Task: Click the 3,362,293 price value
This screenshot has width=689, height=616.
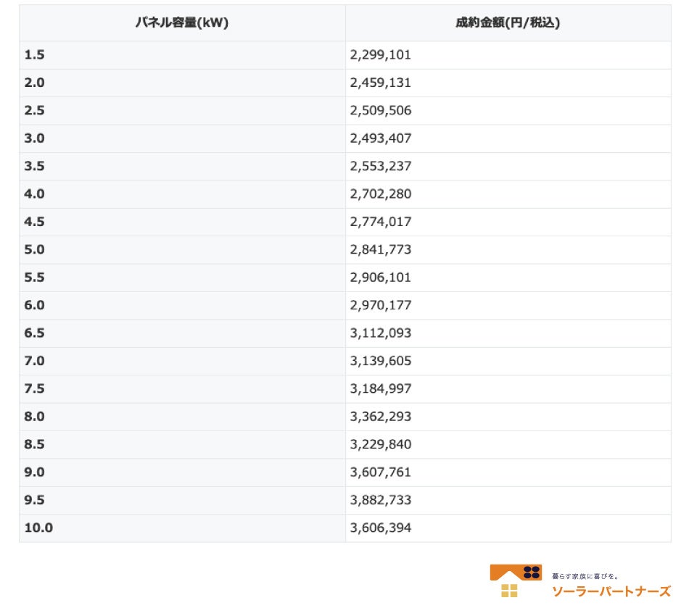Action: [380, 417]
